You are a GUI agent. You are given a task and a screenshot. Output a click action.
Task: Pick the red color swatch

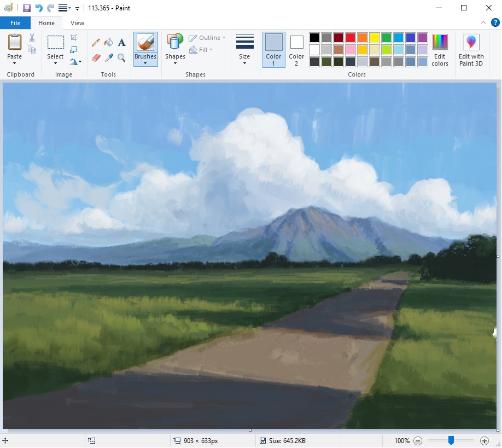click(x=351, y=38)
